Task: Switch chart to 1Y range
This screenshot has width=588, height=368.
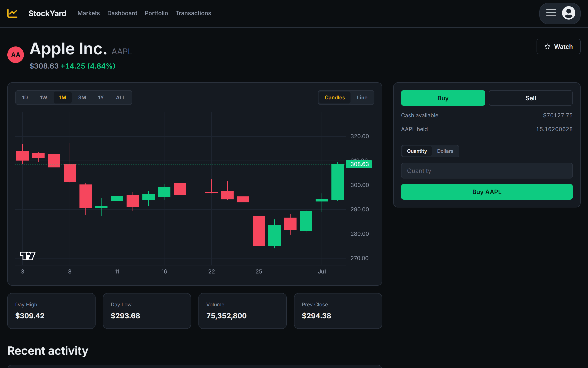Action: (101, 98)
